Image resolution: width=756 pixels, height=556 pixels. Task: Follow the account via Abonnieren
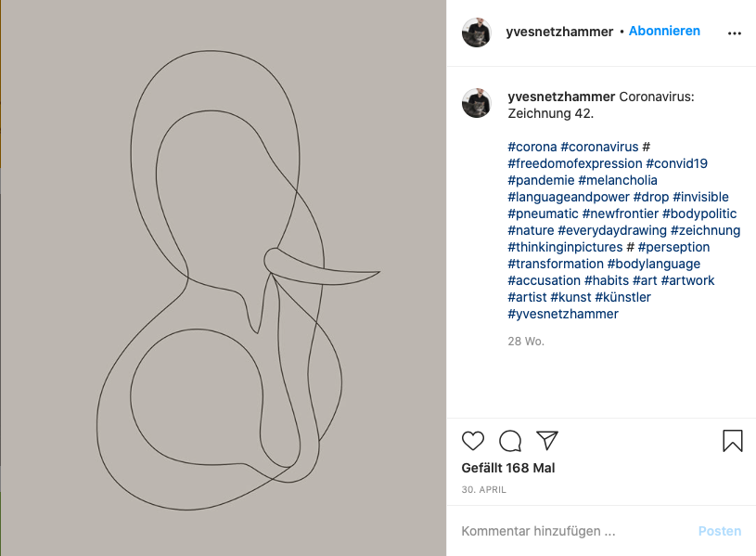(x=664, y=31)
